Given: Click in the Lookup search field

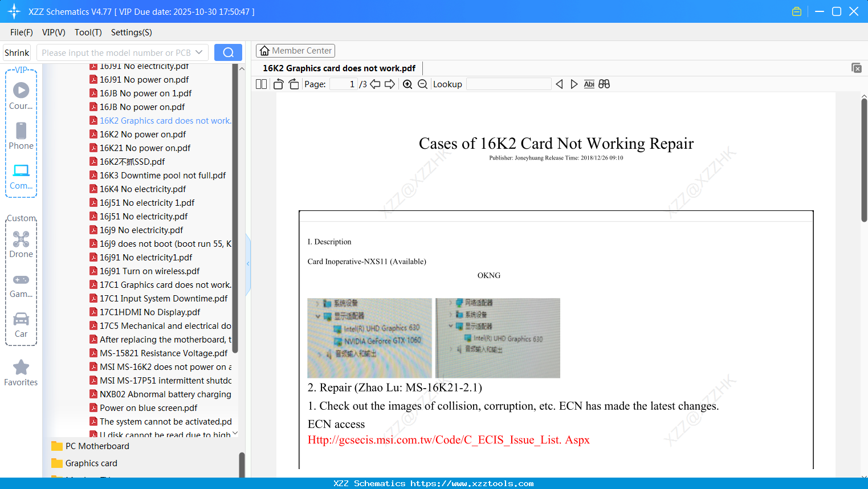Looking at the screenshot, I should [508, 84].
